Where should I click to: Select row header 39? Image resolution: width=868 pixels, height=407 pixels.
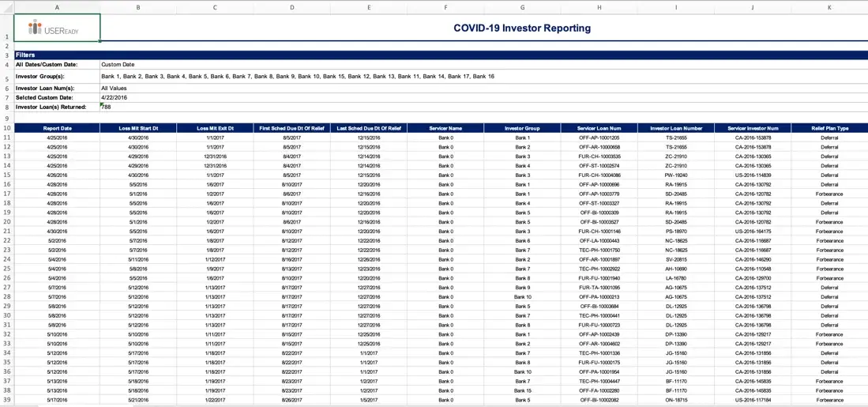click(x=6, y=400)
